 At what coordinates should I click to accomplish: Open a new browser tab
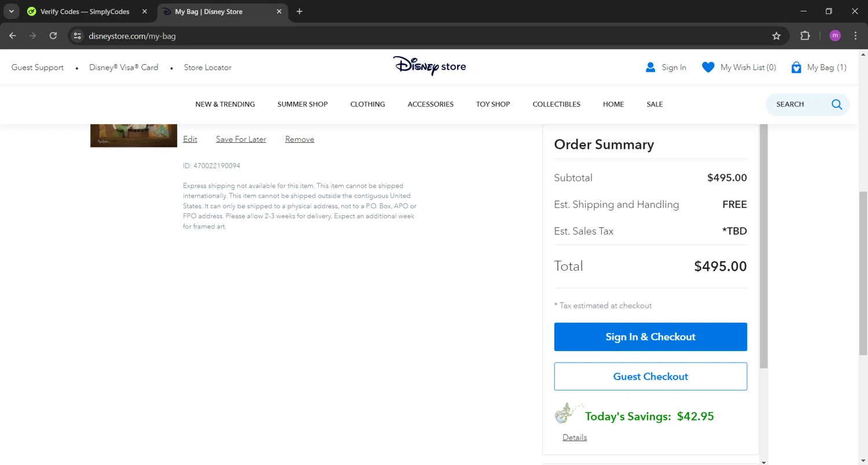(299, 12)
